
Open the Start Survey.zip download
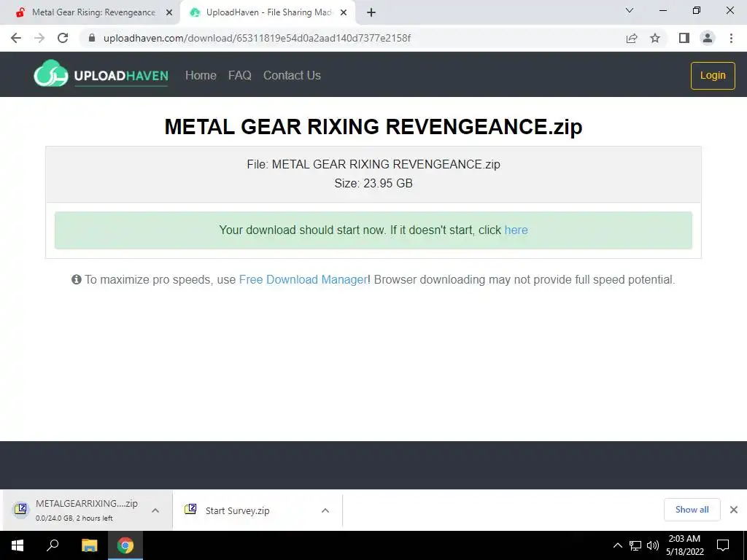coord(237,510)
